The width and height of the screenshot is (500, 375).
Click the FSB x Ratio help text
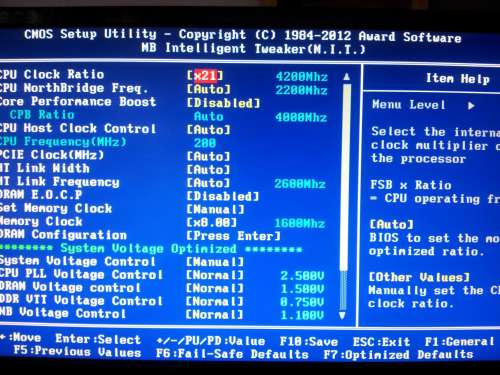(411, 185)
